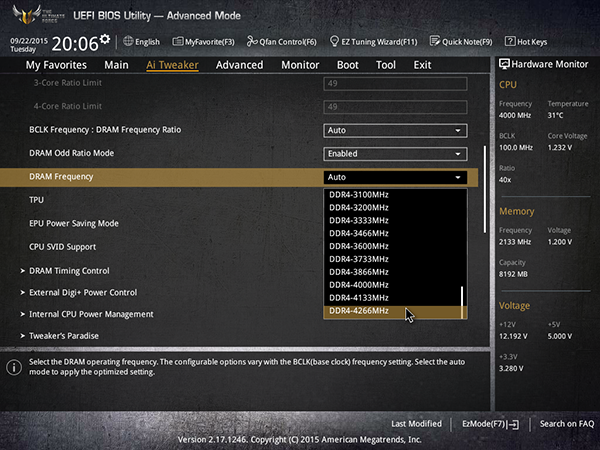Click the globe language icon
The width and height of the screenshot is (600, 450).
point(128,41)
